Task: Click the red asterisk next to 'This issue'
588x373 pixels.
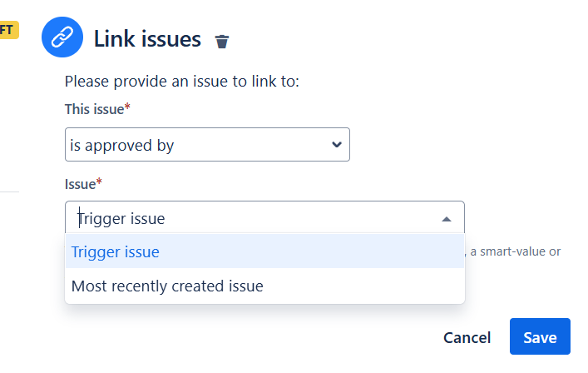Action: (x=128, y=108)
